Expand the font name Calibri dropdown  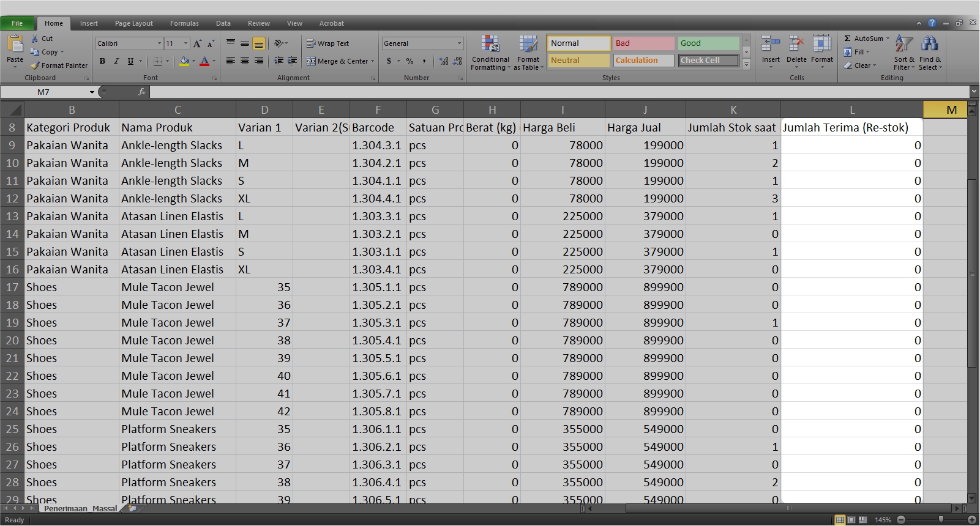(159, 43)
